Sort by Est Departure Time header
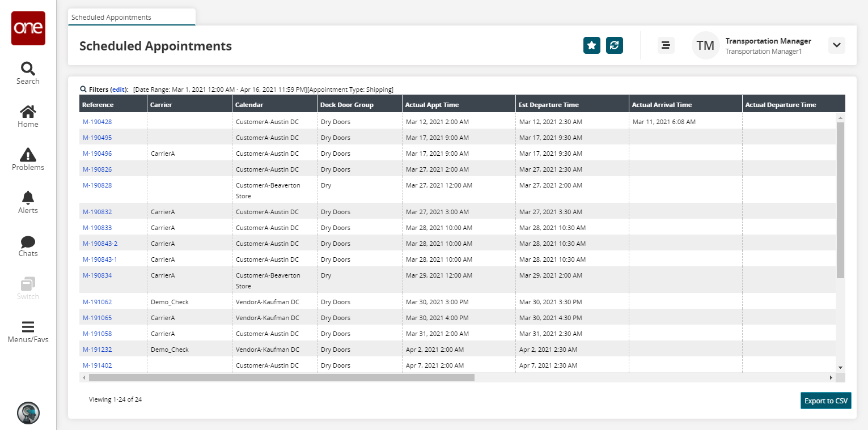The width and height of the screenshot is (868, 430). 573,105
